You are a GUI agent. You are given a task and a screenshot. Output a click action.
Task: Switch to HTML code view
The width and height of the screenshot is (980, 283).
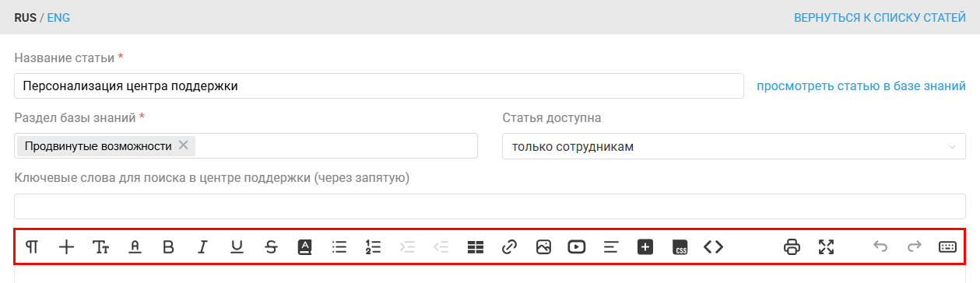coord(714,247)
